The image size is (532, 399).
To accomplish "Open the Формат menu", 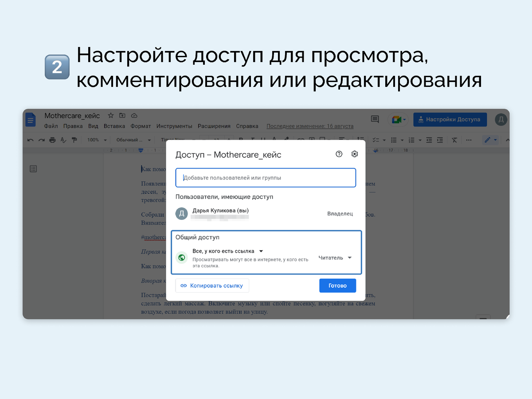I will tap(141, 126).
